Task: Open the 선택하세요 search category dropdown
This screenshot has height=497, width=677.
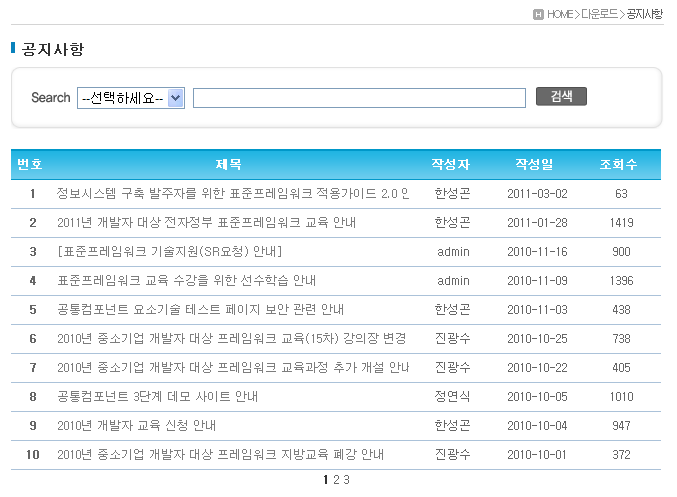Action: point(131,97)
